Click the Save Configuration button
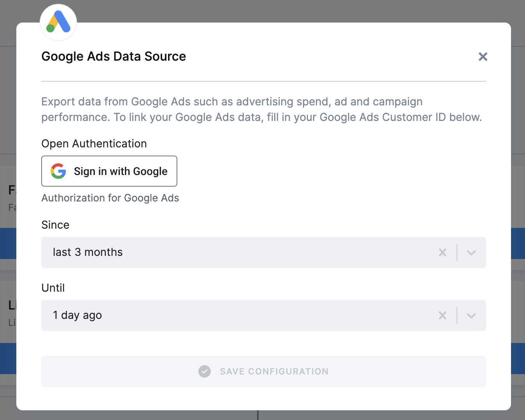Screen dimensions: 525x420 click(263, 371)
